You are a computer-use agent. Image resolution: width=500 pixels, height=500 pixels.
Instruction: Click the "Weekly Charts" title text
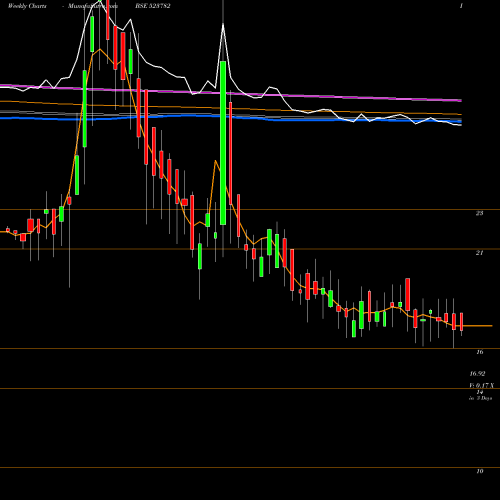pyautogui.click(x=27, y=6)
